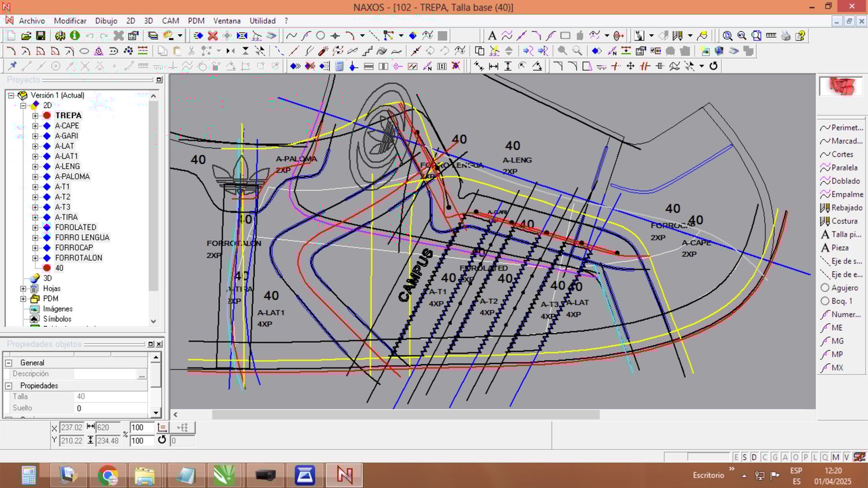Click the red X delete icon

click(213, 36)
